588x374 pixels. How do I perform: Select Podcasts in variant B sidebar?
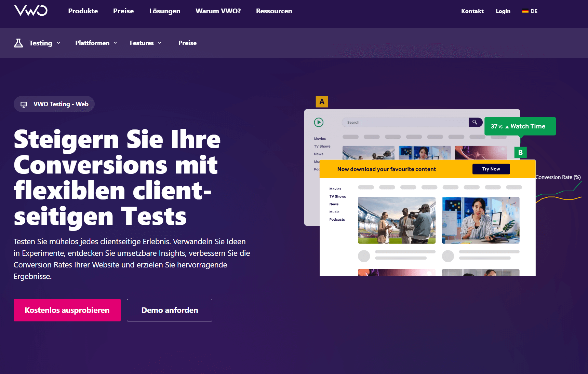[x=337, y=220]
